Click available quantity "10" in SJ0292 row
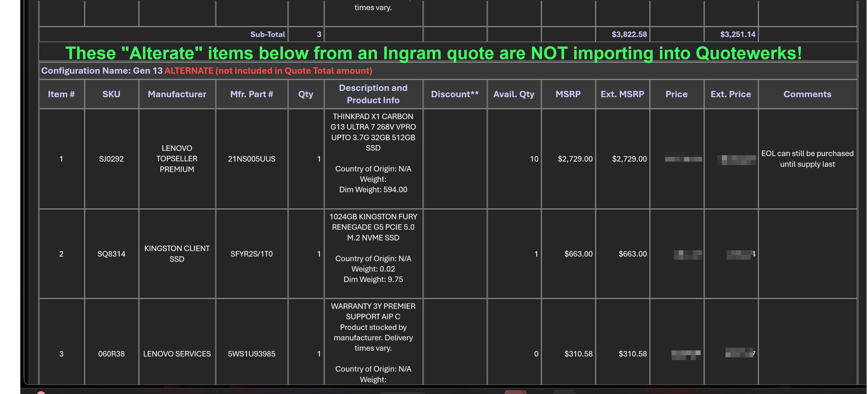 pos(534,159)
